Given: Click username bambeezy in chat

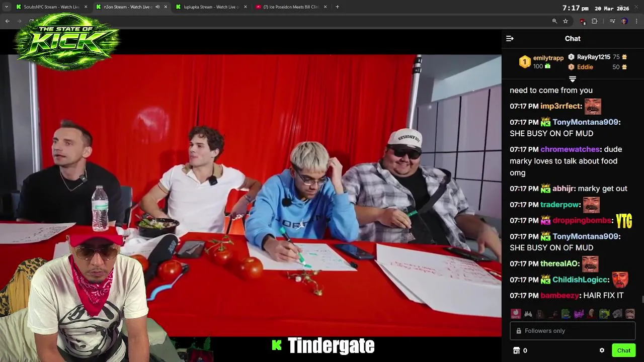Looking at the screenshot, I should click(559, 296).
